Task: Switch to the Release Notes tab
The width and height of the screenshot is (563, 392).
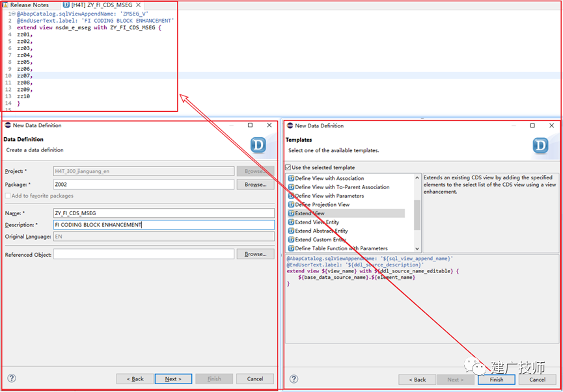Action: tap(26, 5)
